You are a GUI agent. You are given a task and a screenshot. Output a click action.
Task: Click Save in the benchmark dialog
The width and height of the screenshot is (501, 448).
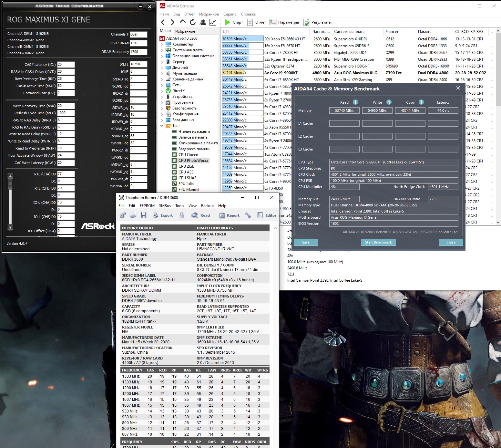306,242
